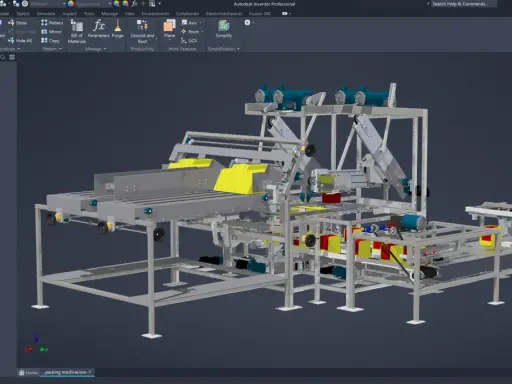Expand the Simplification panel dropdown

[x=238, y=49]
